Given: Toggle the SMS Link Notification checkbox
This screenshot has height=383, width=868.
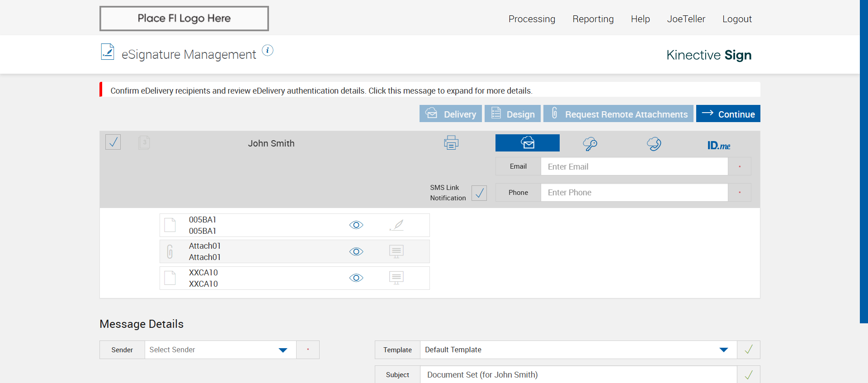Looking at the screenshot, I should 479,193.
